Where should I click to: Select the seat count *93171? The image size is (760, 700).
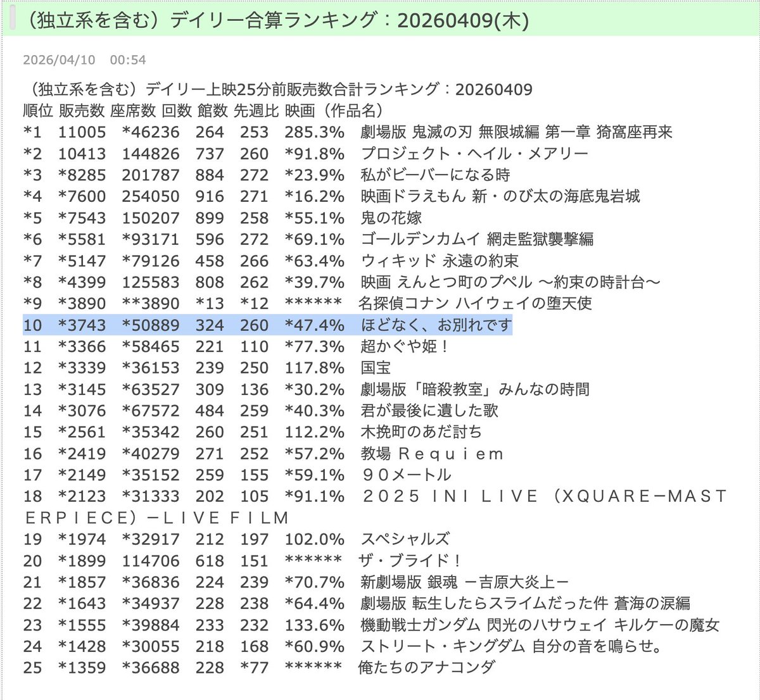coord(151,241)
